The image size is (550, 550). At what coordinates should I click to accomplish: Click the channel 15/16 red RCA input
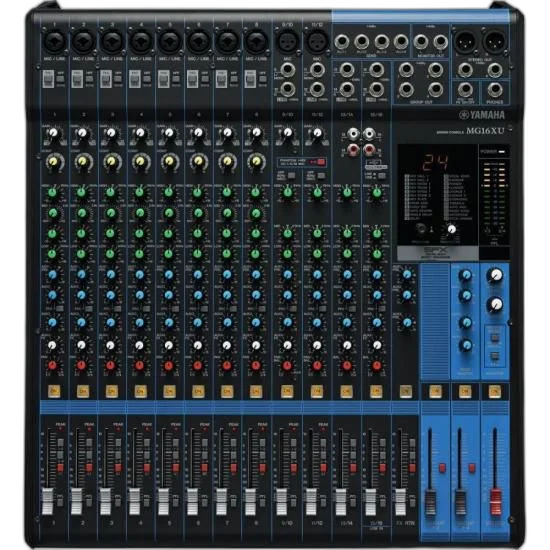point(369,150)
